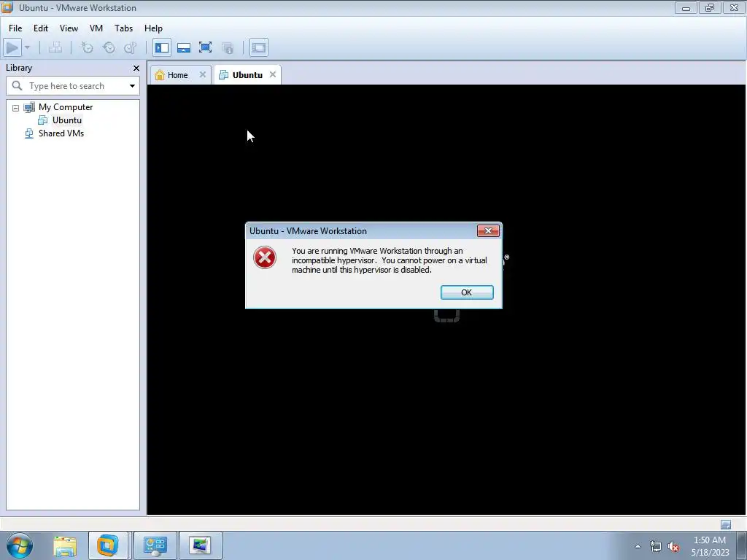Open the power options dropdown arrow
Image resolution: width=747 pixels, height=560 pixels.
click(27, 47)
